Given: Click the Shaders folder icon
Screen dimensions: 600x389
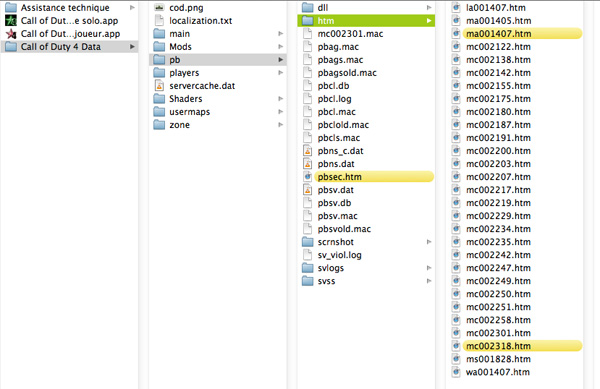Looking at the screenshot, I should click(x=159, y=99).
